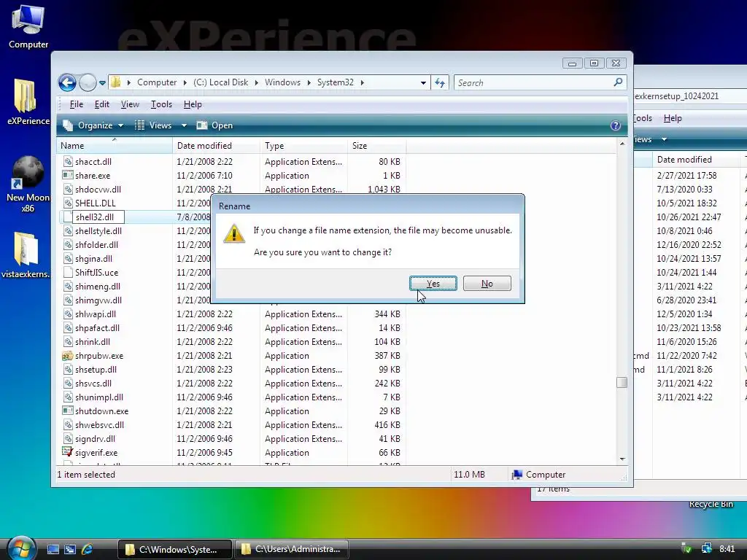
Task: Open the recent pages dropdown arrow
Action: pos(102,83)
